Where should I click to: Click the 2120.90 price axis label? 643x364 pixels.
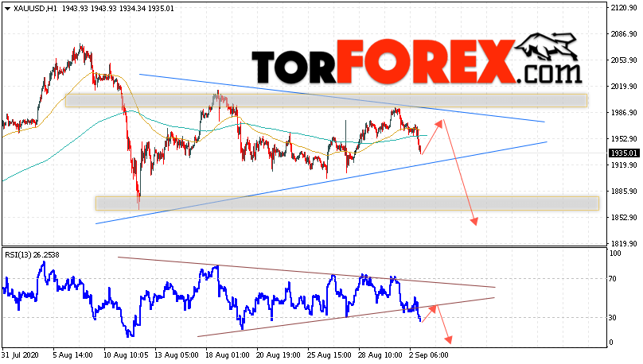(624, 8)
